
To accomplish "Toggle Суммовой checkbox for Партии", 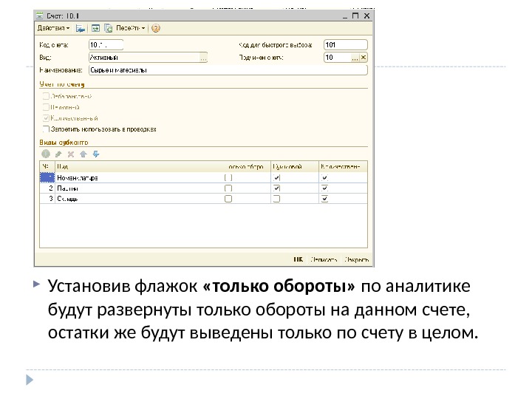I will click(277, 188).
